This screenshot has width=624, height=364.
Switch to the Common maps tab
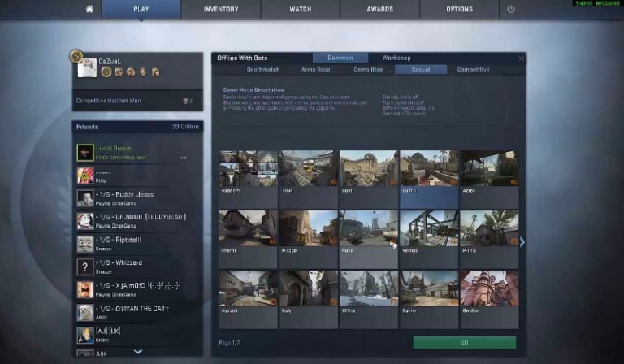(340, 58)
